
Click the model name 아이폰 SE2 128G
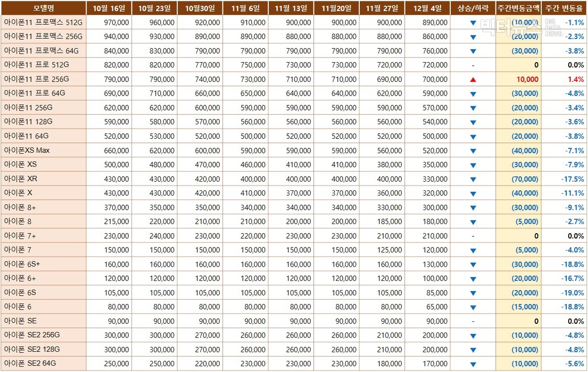pos(32,349)
